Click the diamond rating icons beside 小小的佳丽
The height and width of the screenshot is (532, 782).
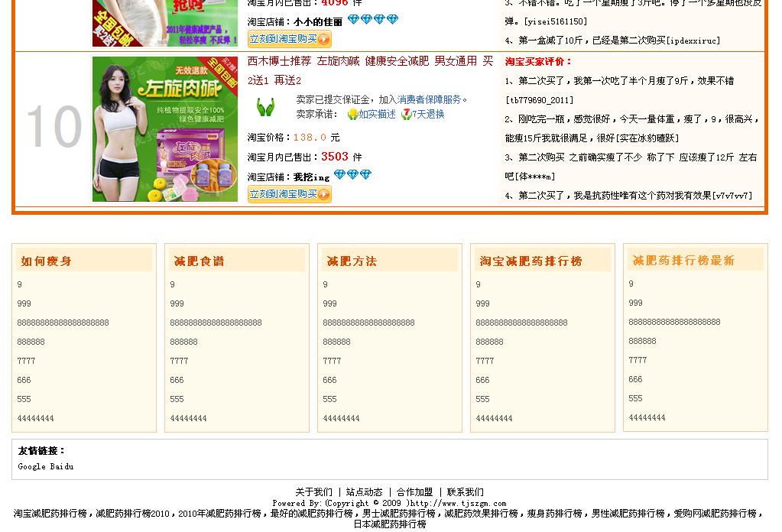tap(372, 19)
